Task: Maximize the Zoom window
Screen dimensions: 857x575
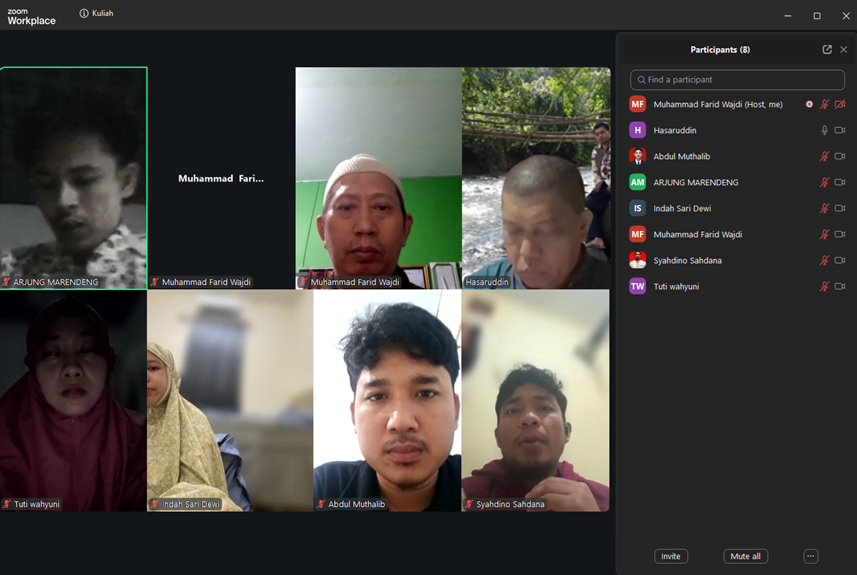Action: [817, 16]
